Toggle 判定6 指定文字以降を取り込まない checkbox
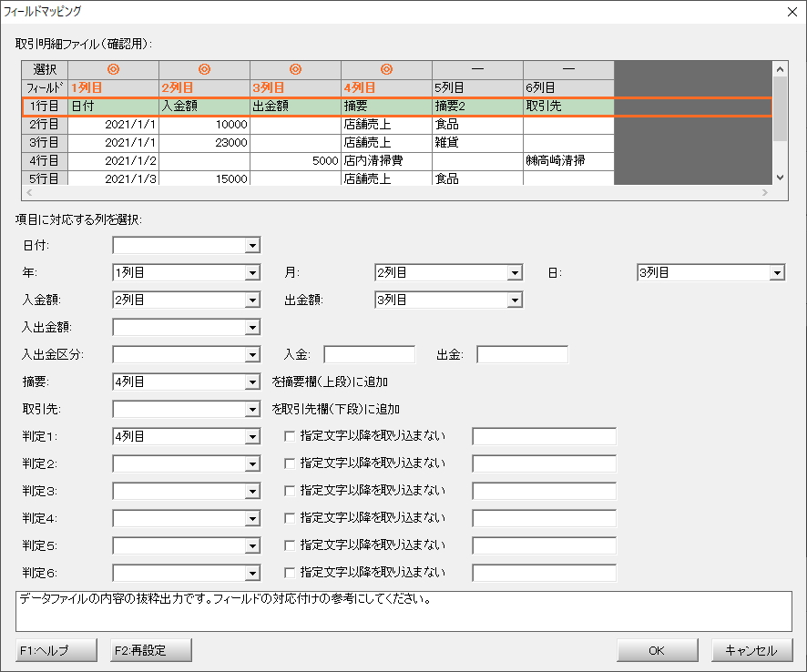This screenshot has width=807, height=672. coord(290,573)
